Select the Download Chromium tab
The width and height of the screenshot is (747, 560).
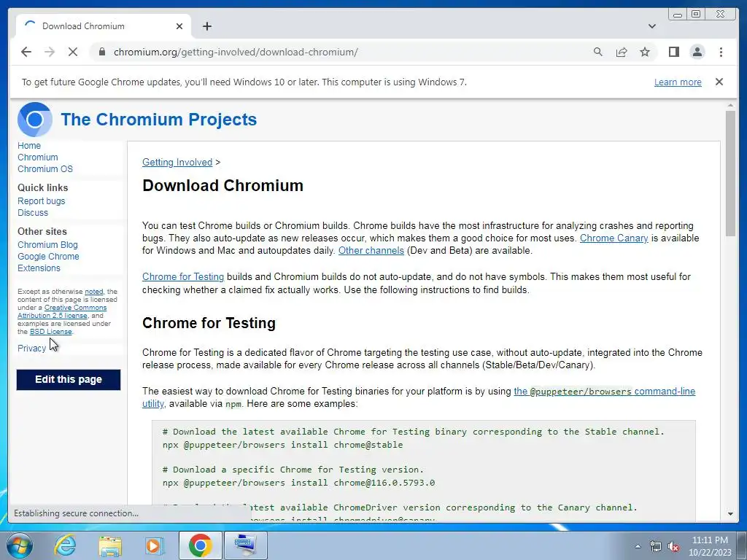[103, 26]
